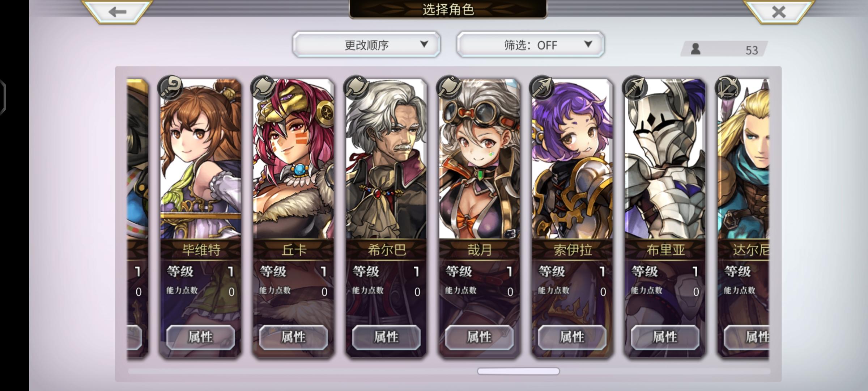
Task: Click the axe class icon on 哉月
Action: click(449, 88)
